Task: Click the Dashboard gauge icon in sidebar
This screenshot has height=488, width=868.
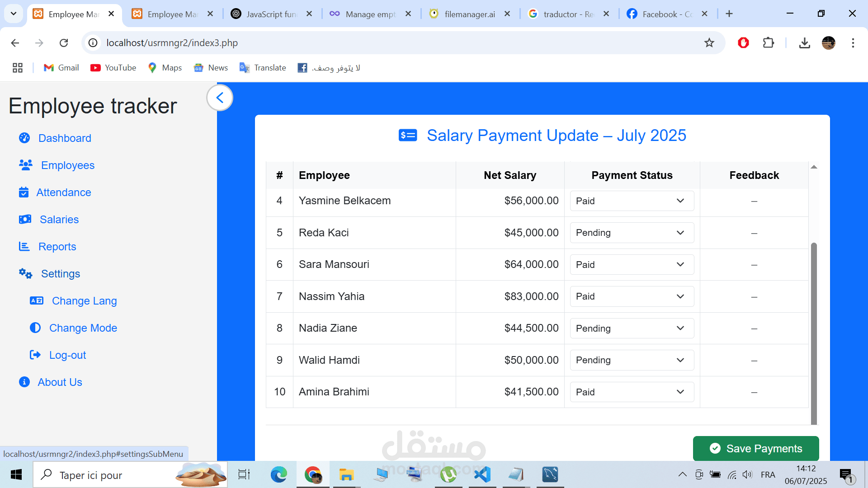Action: coord(24,138)
